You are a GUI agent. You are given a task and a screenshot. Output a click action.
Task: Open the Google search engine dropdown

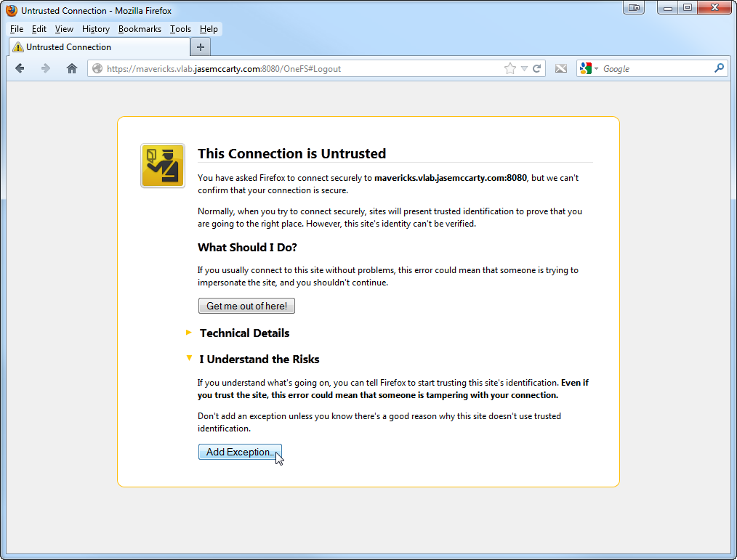[589, 68]
